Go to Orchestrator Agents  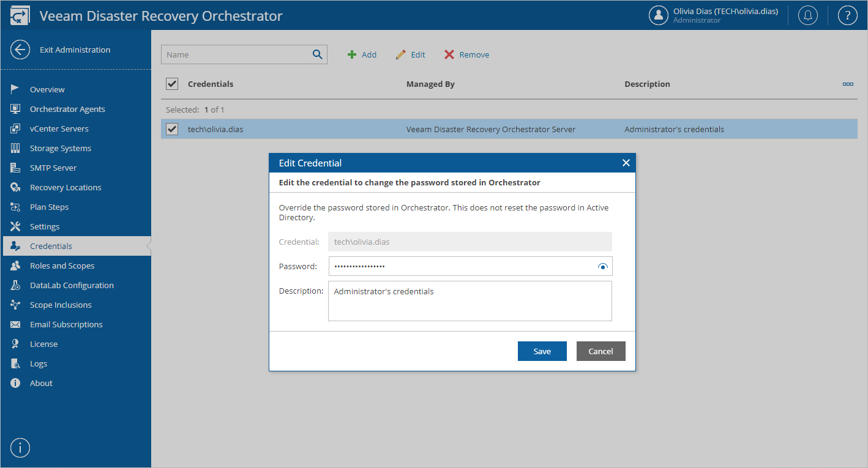pos(67,109)
